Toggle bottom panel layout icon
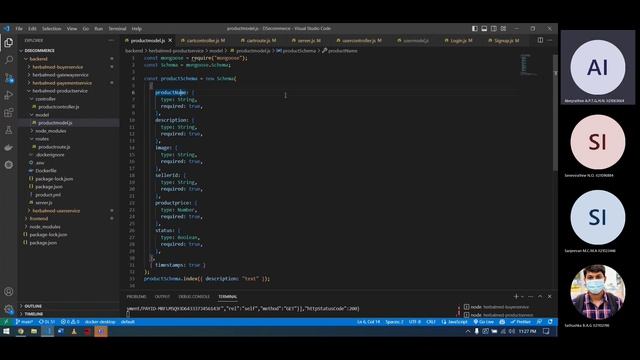Image resolution: width=640 pixels, height=360 pixels. point(484,29)
